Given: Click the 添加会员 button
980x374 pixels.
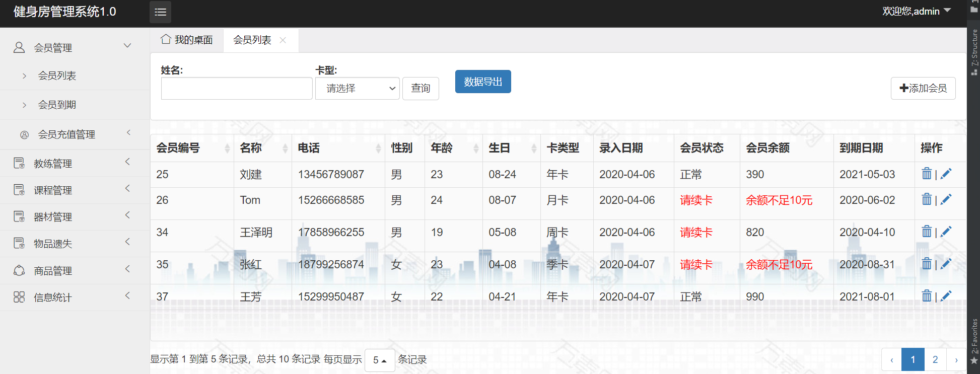Looking at the screenshot, I should tap(923, 88).
